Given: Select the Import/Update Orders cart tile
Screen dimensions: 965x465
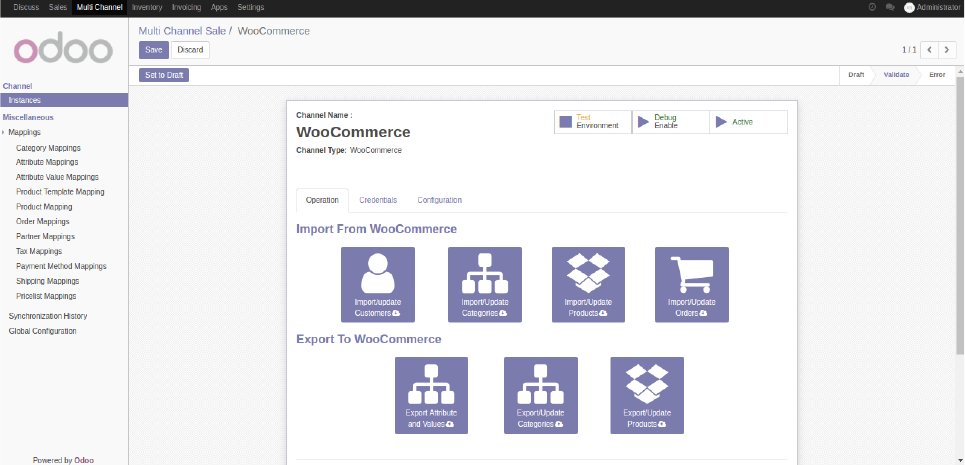Looking at the screenshot, I should 692,285.
